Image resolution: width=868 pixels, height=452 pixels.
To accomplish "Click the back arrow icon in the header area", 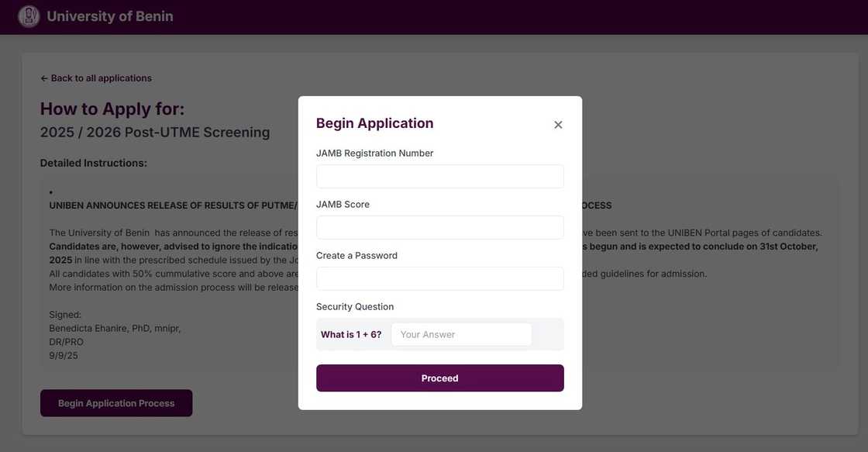I will (42, 77).
